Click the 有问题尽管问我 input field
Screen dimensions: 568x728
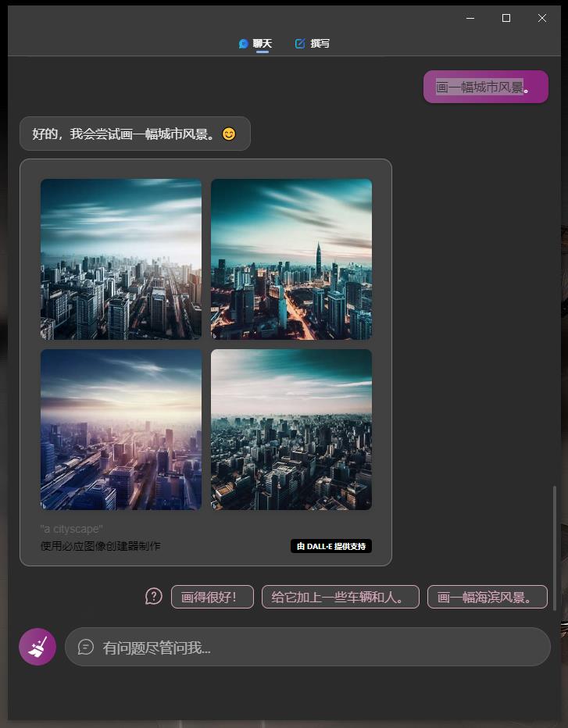[x=308, y=647]
